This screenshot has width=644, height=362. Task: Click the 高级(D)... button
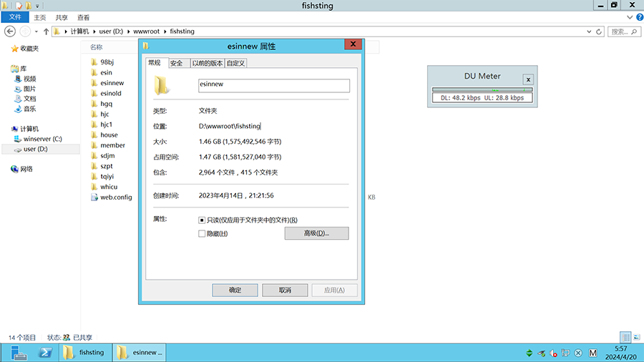316,233
